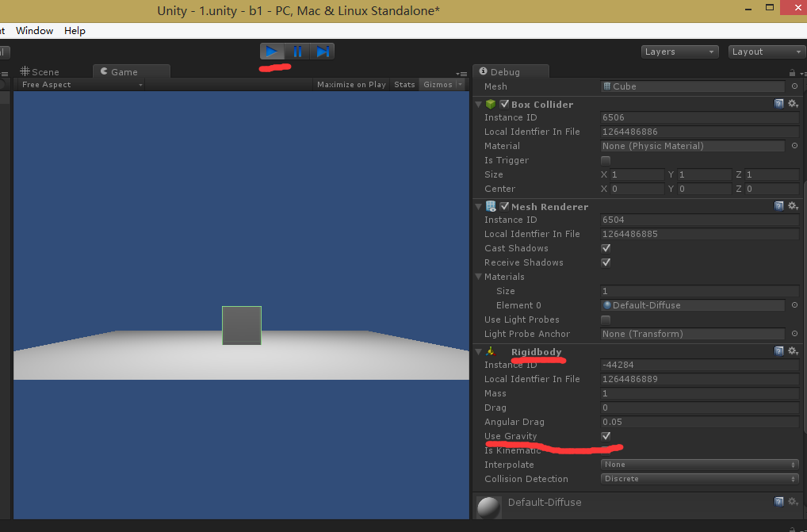
Task: Click the Box Collider Size Z field
Action: (771, 175)
